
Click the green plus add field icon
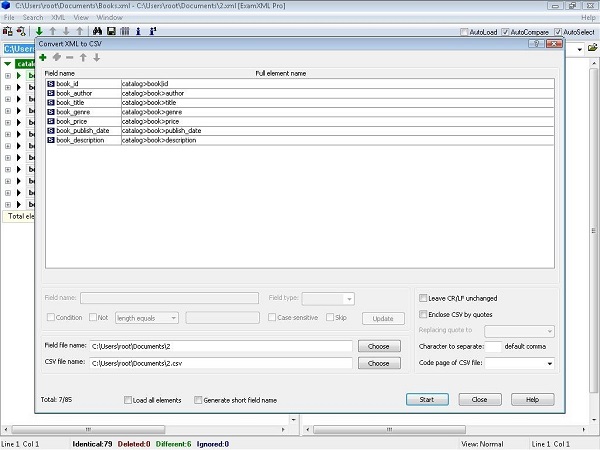[x=43, y=57]
